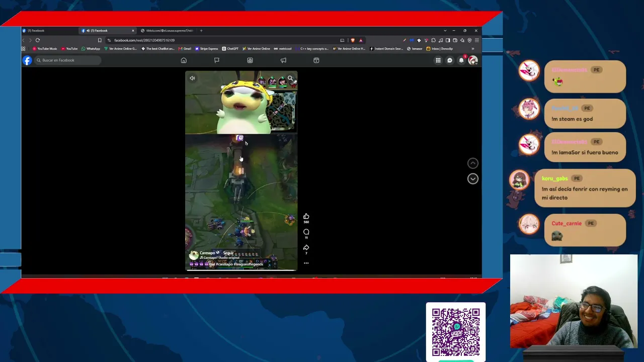Open comments on the reel
This screenshot has height=362, width=644.
click(306, 232)
